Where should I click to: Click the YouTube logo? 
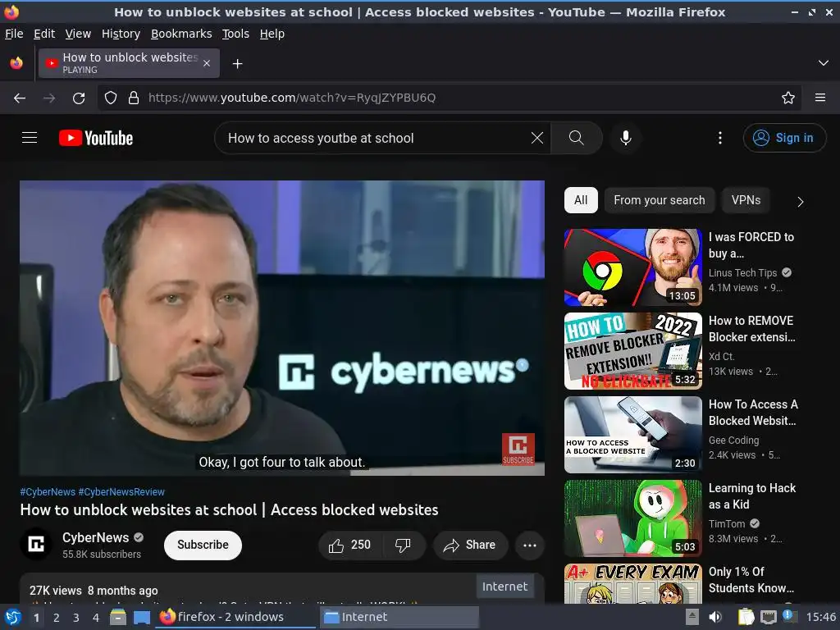tap(96, 138)
